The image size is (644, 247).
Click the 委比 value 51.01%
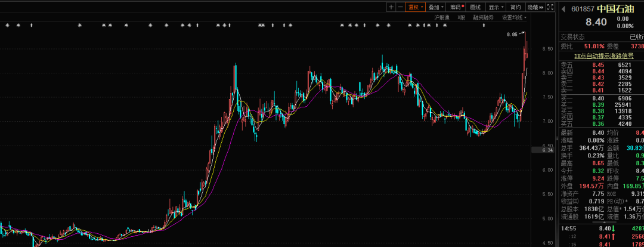pos(595,46)
